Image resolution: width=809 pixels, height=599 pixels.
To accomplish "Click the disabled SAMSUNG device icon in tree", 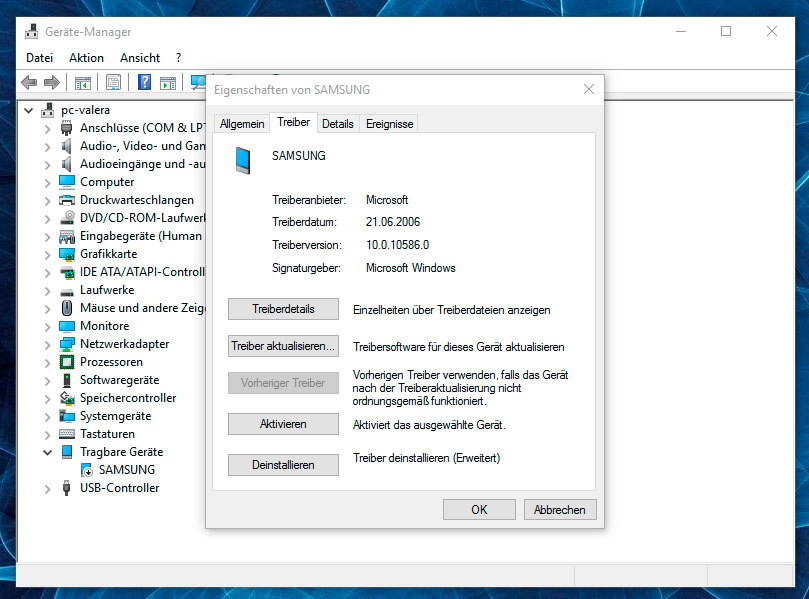I will tap(87, 470).
